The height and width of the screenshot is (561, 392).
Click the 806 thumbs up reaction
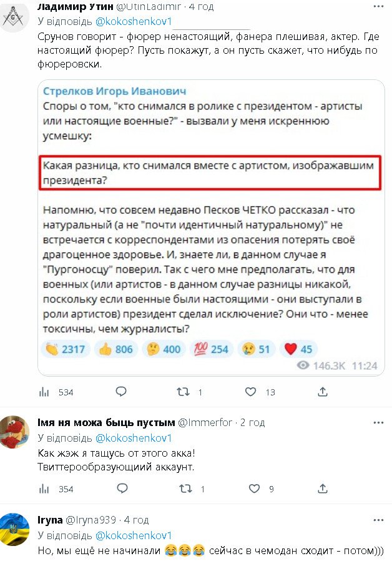[116, 349]
